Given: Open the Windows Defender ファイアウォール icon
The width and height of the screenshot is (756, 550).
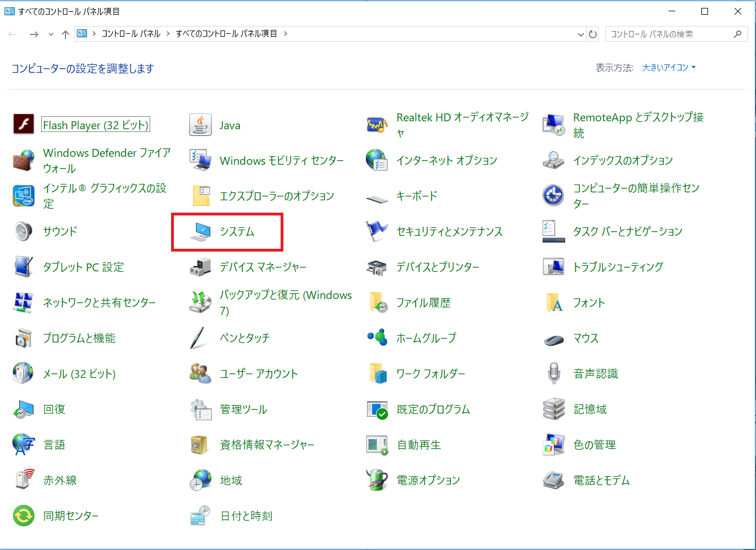Looking at the screenshot, I should pyautogui.click(x=24, y=160).
